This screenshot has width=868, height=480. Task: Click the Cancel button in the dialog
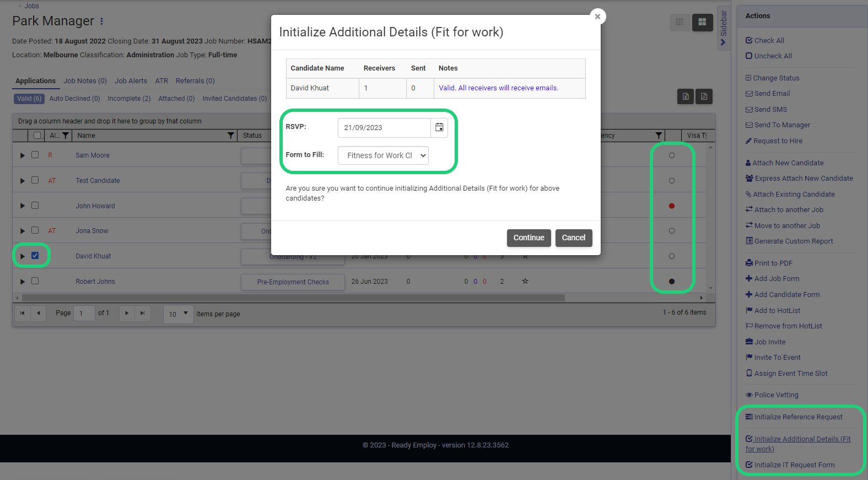(574, 238)
